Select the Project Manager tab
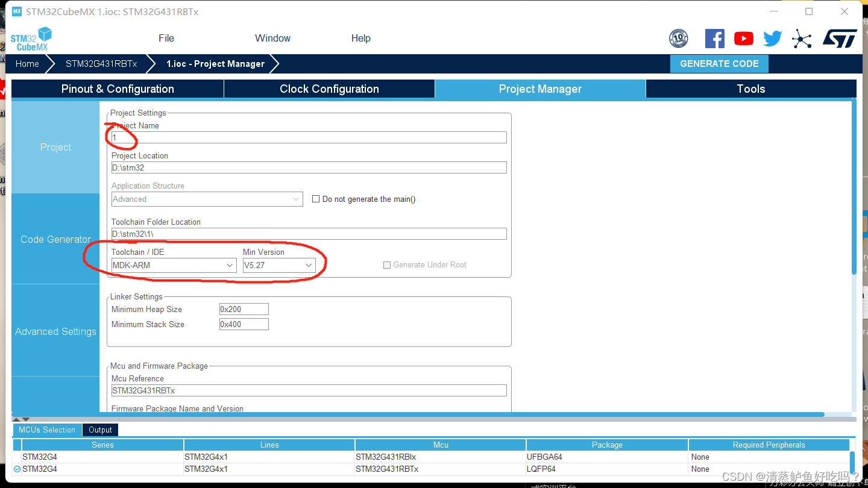The image size is (868, 488). tap(540, 89)
